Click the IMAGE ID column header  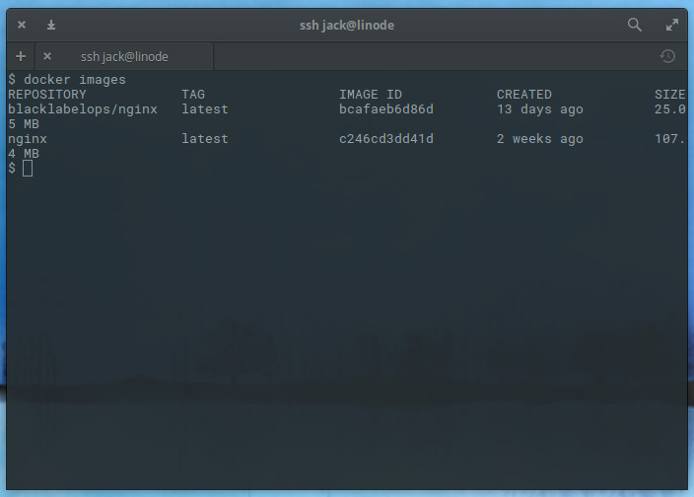[370, 94]
